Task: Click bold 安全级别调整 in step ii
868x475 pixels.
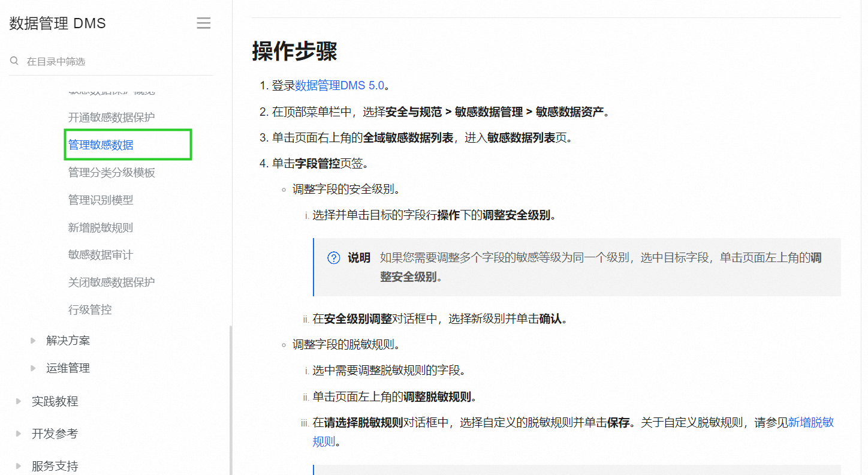Action: click(x=358, y=318)
